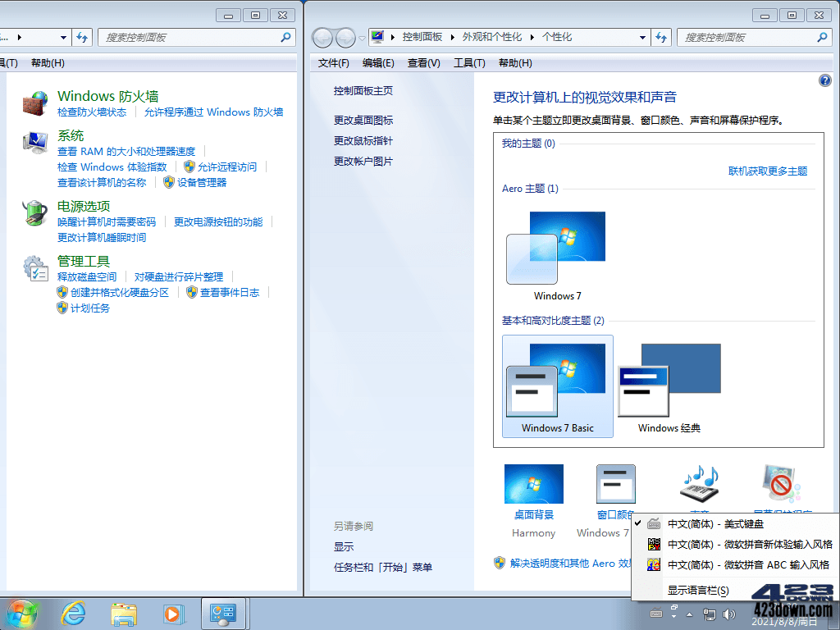Open 查看(V) menu

pyautogui.click(x=424, y=62)
